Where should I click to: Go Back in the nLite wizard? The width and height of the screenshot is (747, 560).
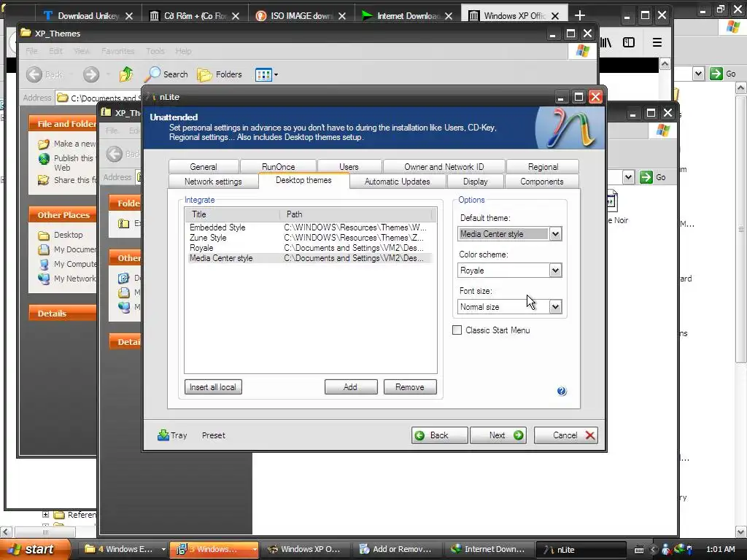438,435
